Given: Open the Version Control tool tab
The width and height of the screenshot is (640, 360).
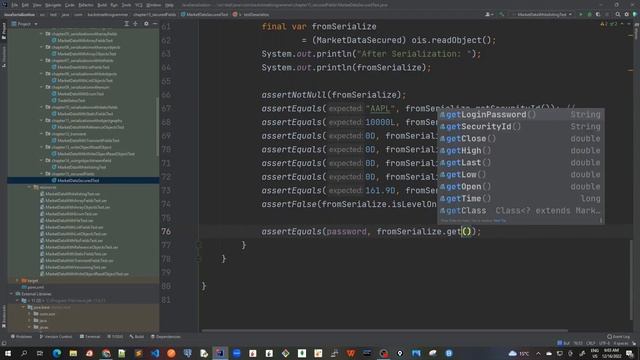Looking at the screenshot, I should pos(56,337).
